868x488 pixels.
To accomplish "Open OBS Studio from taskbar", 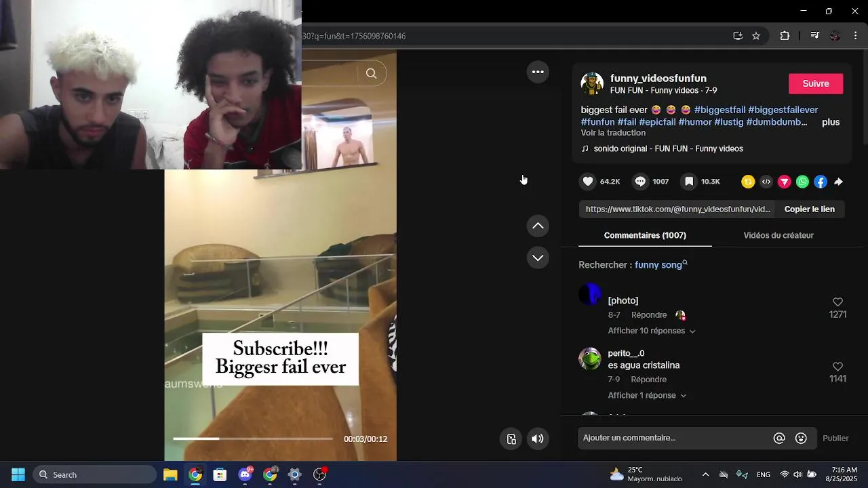I will pyautogui.click(x=320, y=474).
